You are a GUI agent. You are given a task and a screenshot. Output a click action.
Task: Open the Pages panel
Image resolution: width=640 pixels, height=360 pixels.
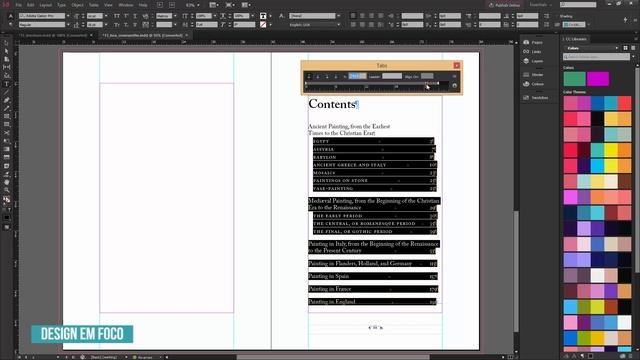pos(533,42)
